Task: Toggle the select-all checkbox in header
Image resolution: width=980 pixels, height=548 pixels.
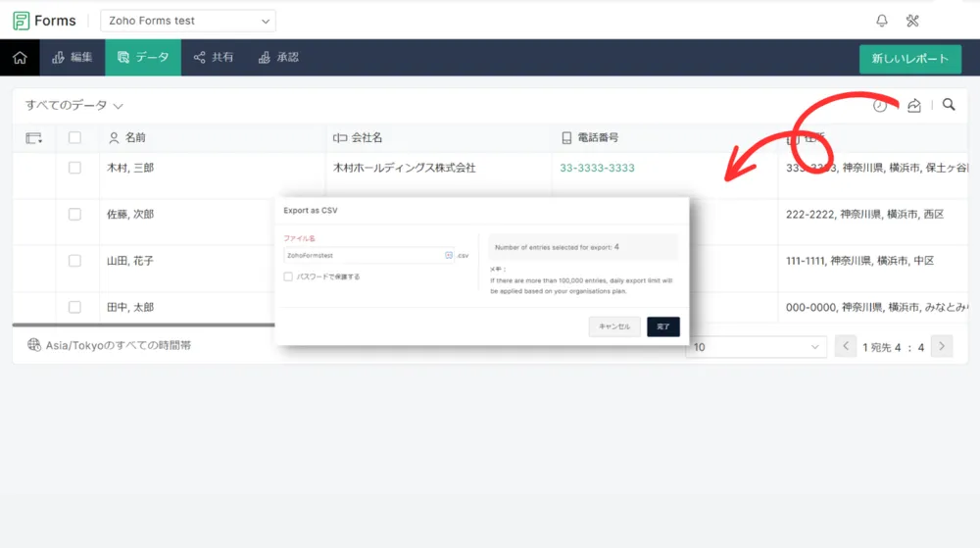Action: 74,137
